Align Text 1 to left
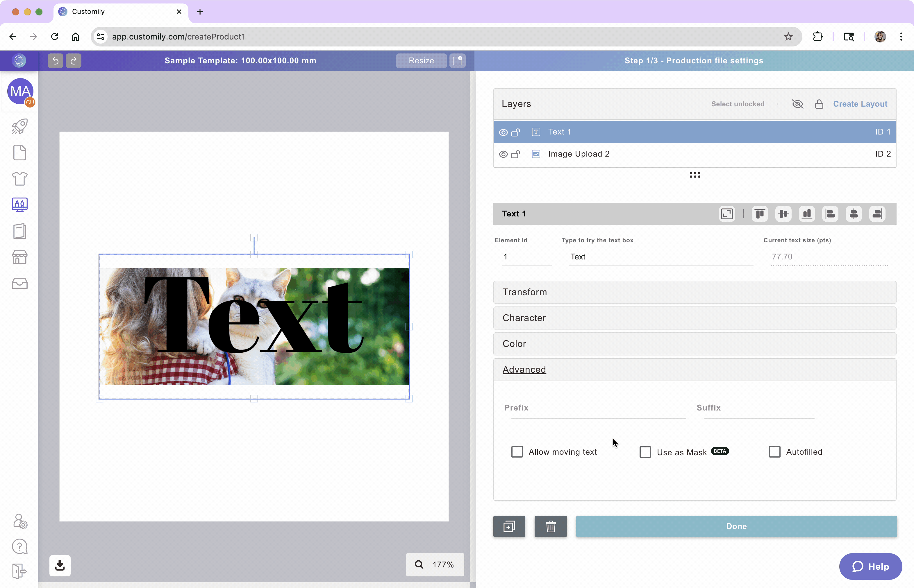 (830, 214)
